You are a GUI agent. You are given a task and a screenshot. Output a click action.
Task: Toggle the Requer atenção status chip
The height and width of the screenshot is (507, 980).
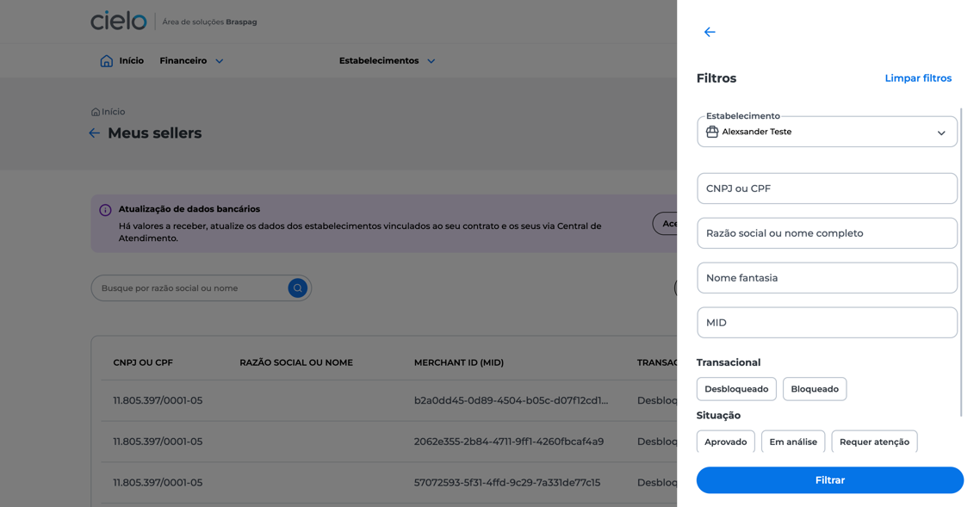874,442
